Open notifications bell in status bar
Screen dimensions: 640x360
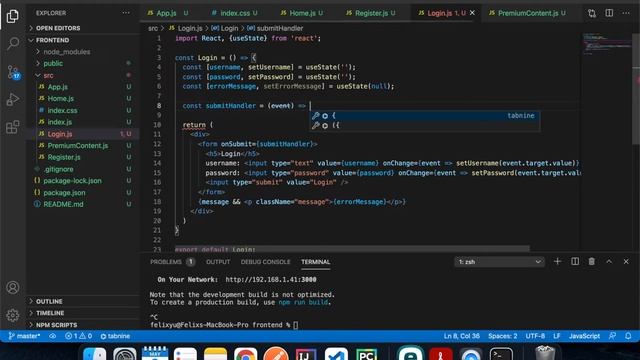click(628, 336)
